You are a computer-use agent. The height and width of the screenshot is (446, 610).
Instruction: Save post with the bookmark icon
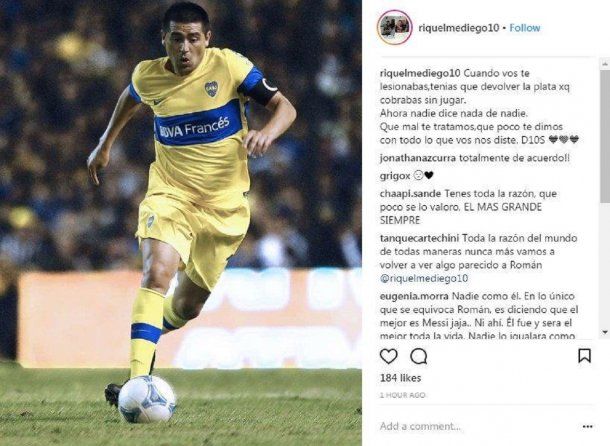coord(584,356)
